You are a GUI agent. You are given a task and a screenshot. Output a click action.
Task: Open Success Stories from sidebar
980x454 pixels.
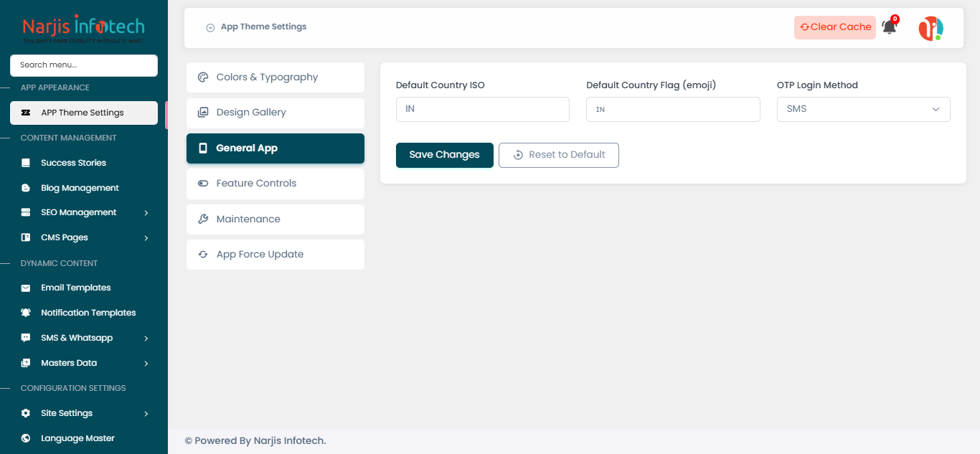coord(84,163)
